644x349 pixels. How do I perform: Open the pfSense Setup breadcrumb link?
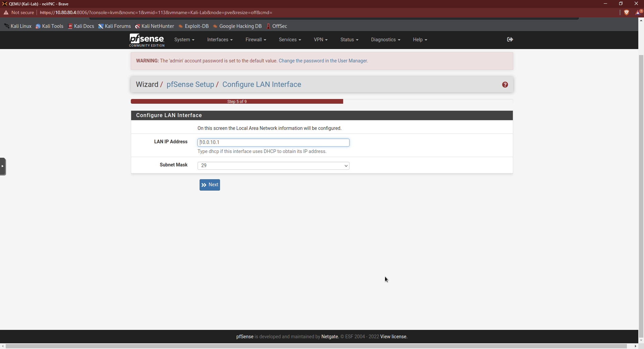click(190, 84)
